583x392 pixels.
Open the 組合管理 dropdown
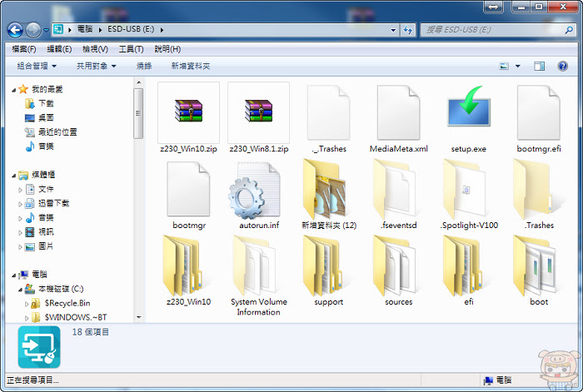click(x=37, y=66)
